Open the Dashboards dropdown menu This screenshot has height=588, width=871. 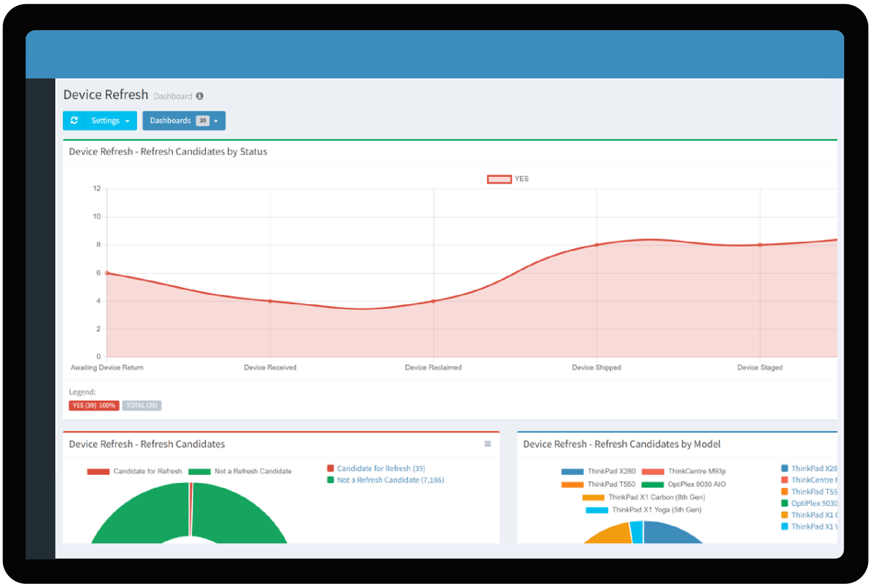[x=184, y=121]
